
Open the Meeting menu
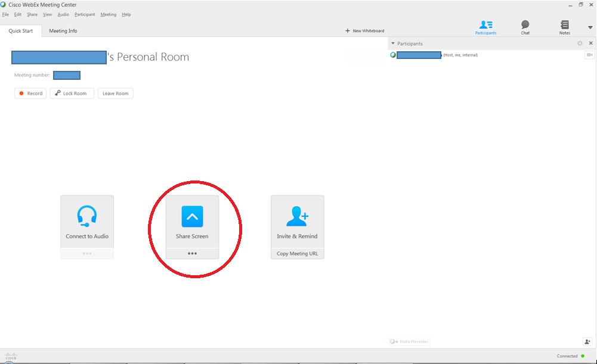point(108,14)
